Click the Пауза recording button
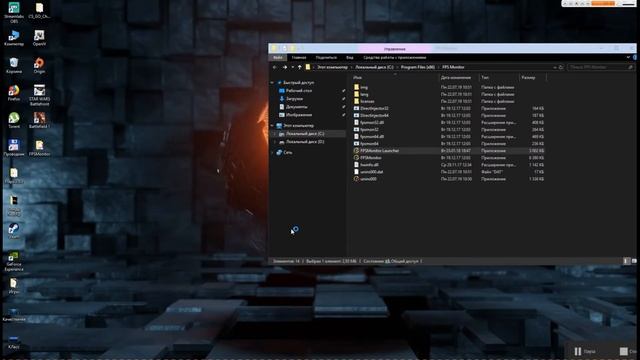The height and width of the screenshot is (360, 640). tap(585, 351)
